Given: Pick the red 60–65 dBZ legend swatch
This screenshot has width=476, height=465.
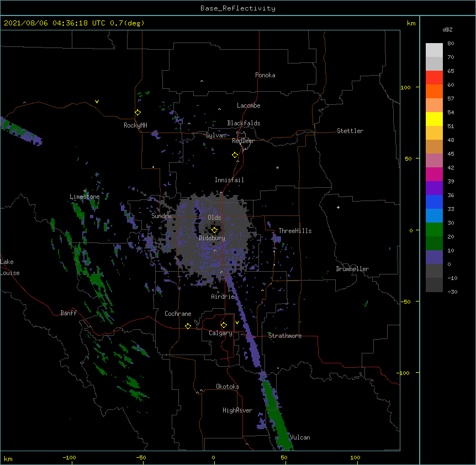Looking at the screenshot, I should click(x=434, y=78).
